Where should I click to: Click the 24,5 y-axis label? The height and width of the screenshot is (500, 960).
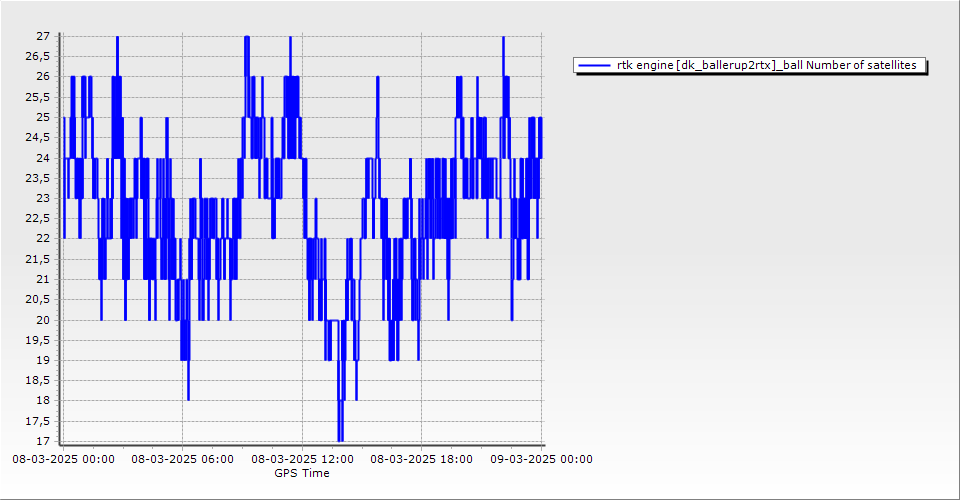pos(38,138)
